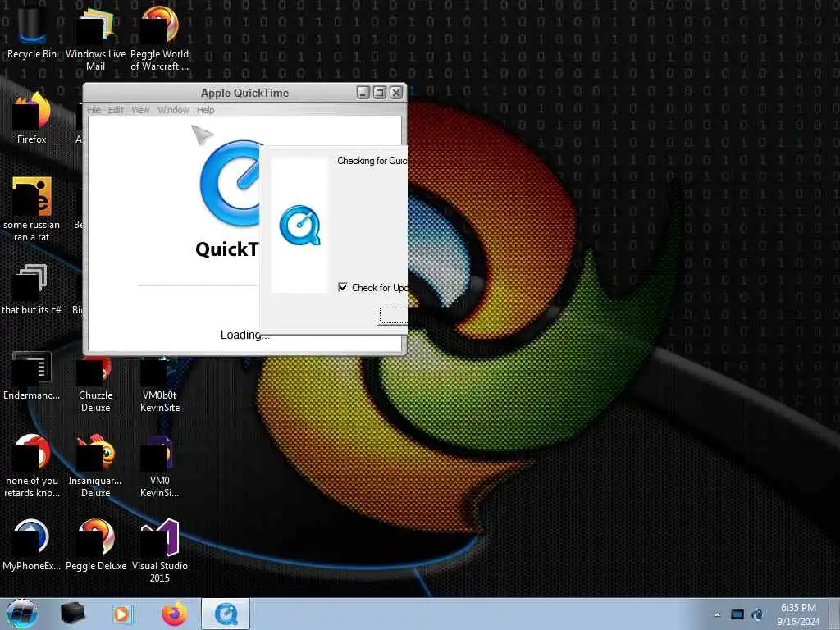Viewport: 840px width, 630px height.
Task: Open the Endermanc... desktop icon
Action: click(32, 375)
